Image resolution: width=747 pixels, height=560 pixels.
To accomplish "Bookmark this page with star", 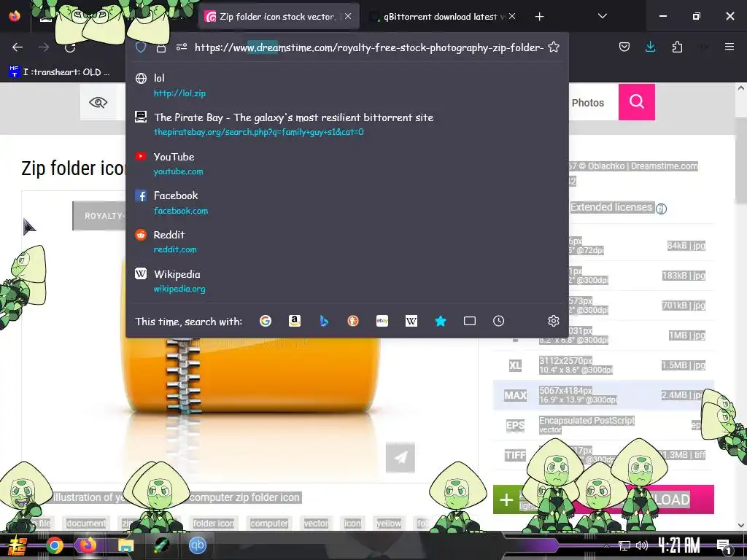I will [x=554, y=47].
